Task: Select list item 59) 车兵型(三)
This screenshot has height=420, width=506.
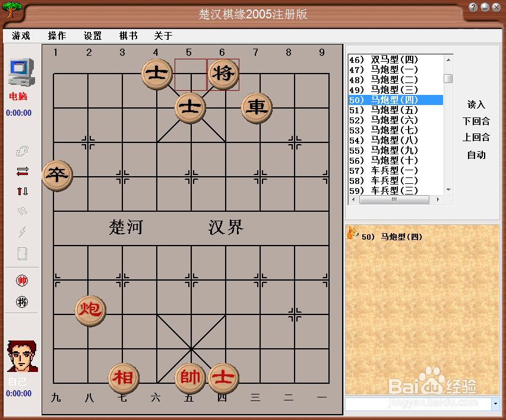Action: pyautogui.click(x=396, y=190)
